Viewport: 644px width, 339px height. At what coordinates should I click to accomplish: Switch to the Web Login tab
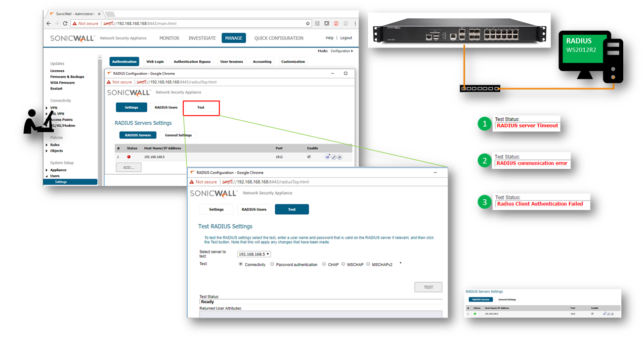[155, 62]
